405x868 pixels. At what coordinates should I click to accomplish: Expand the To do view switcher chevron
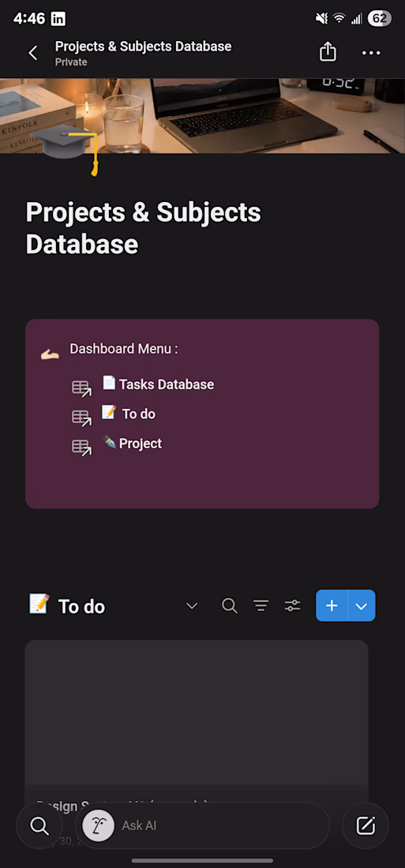coord(192,605)
